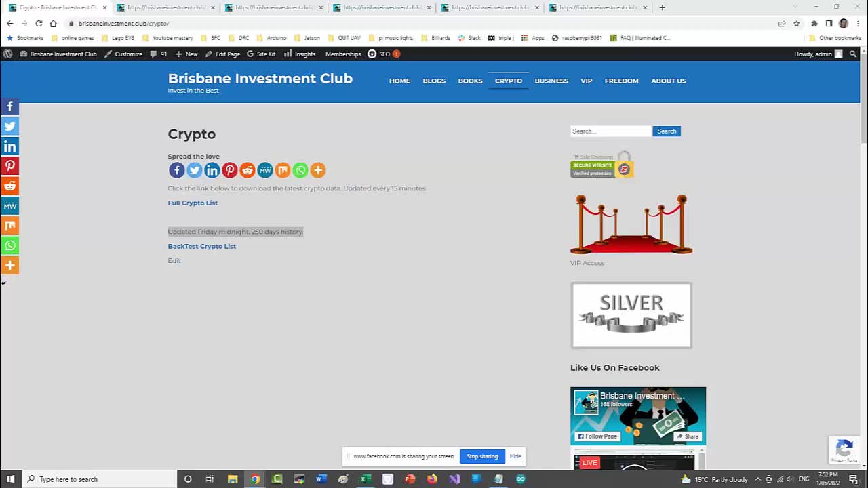Screen dimensions: 868x488
Task: Share to Pinterest under Spread the love
Action: click(x=229, y=170)
